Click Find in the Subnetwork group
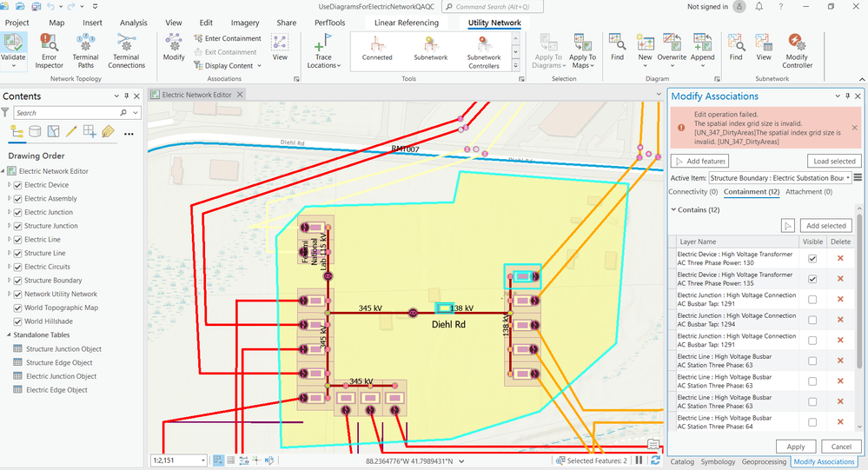This screenshot has width=868, height=470. [x=736, y=47]
